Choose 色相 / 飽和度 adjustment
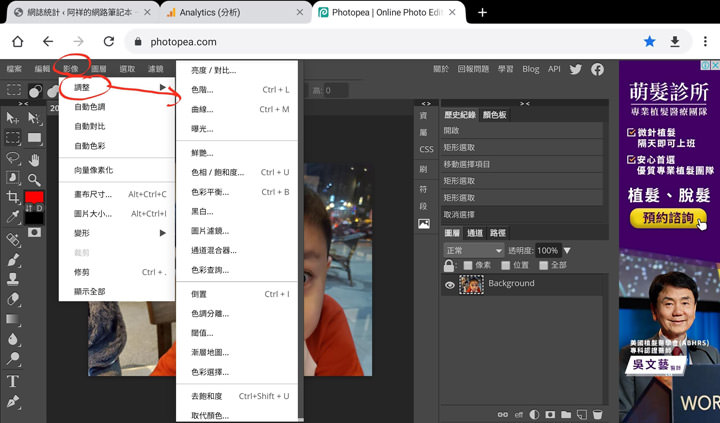 (x=236, y=172)
